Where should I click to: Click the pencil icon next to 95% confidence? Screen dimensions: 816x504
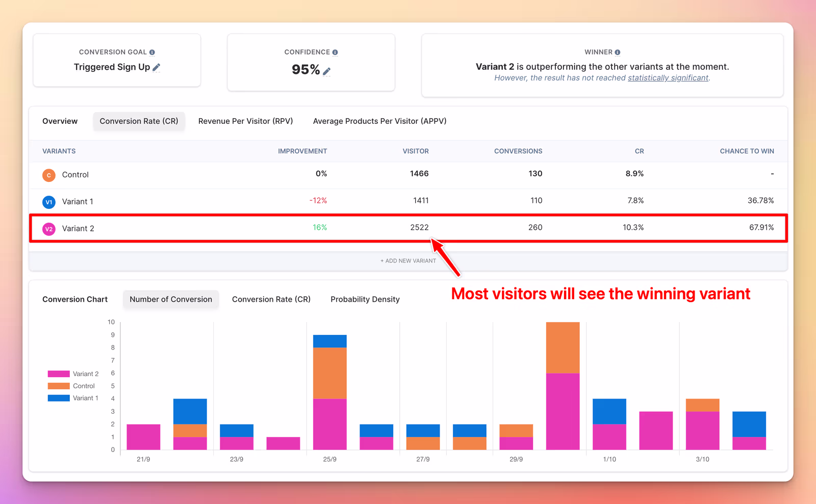tap(327, 71)
